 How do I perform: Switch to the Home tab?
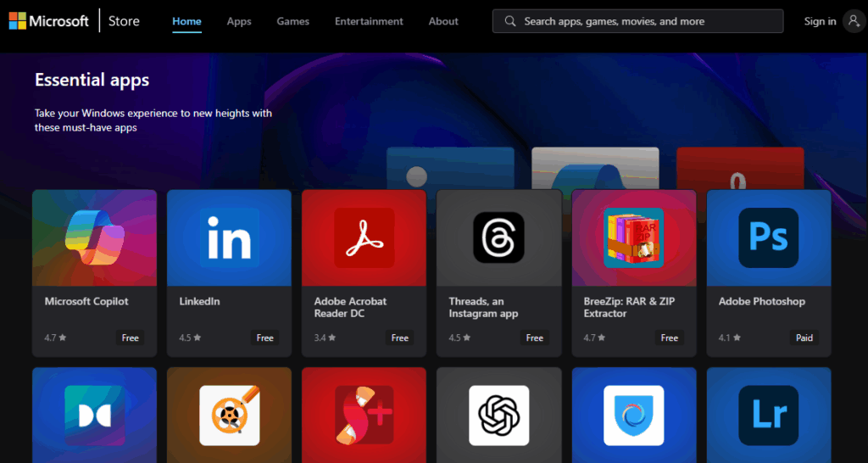pos(186,21)
